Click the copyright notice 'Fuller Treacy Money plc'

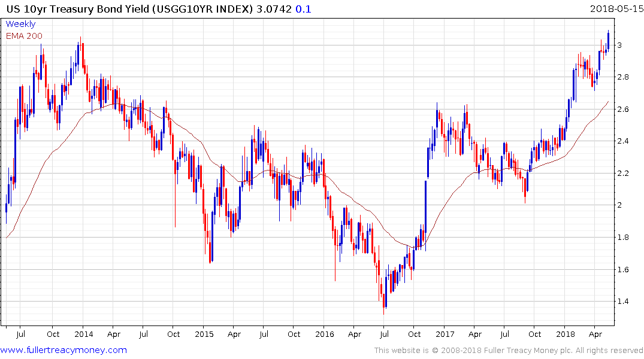[528, 351]
